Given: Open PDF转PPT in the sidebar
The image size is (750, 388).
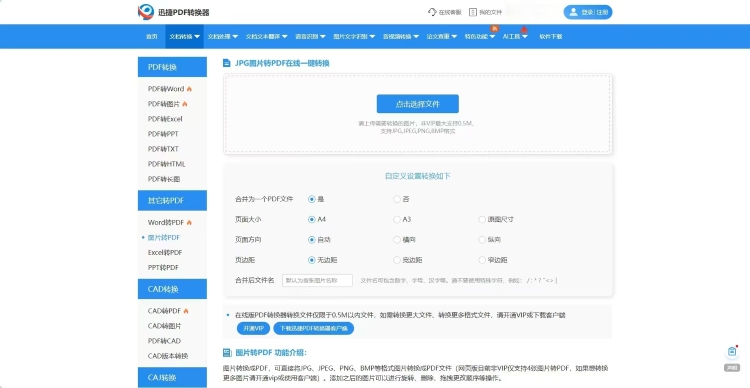Looking at the screenshot, I should [x=163, y=134].
